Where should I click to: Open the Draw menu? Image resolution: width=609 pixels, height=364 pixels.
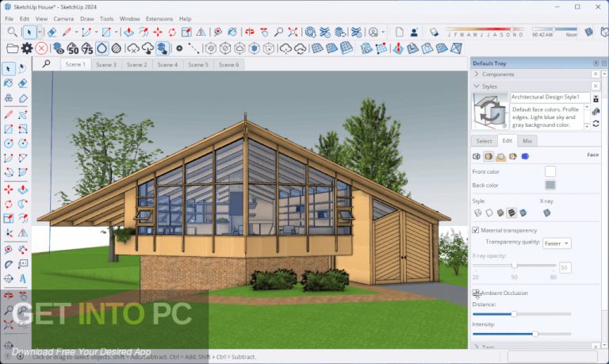click(87, 19)
